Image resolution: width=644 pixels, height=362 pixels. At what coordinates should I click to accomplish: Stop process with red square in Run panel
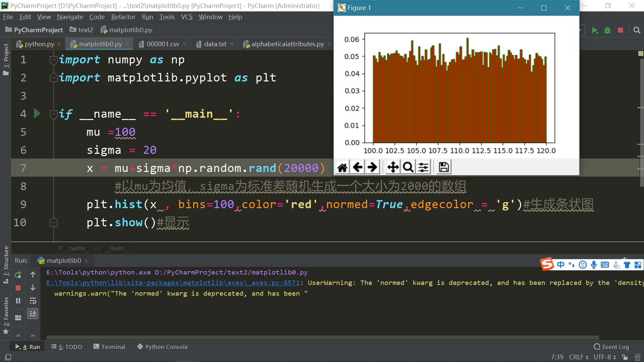click(18, 288)
